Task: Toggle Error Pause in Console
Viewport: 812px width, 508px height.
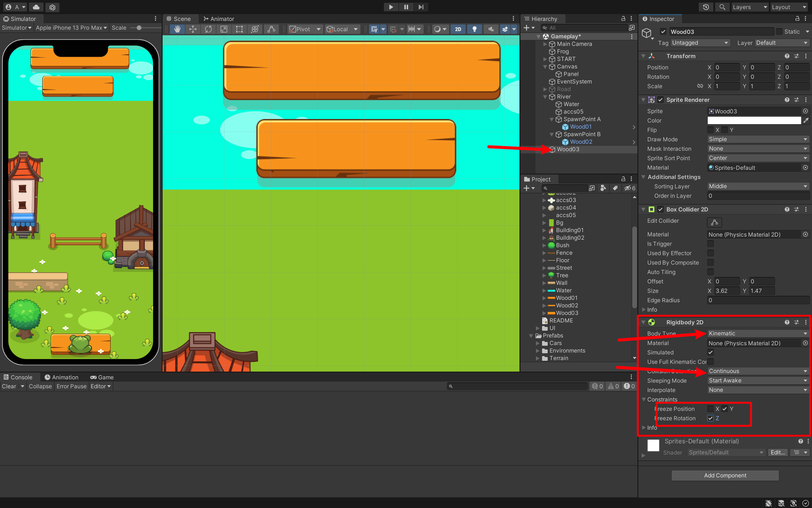Action: click(71, 386)
